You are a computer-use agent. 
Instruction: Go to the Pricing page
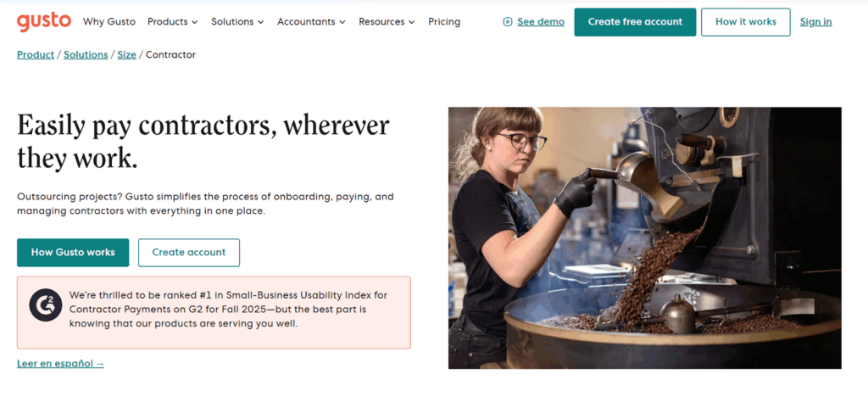point(444,22)
